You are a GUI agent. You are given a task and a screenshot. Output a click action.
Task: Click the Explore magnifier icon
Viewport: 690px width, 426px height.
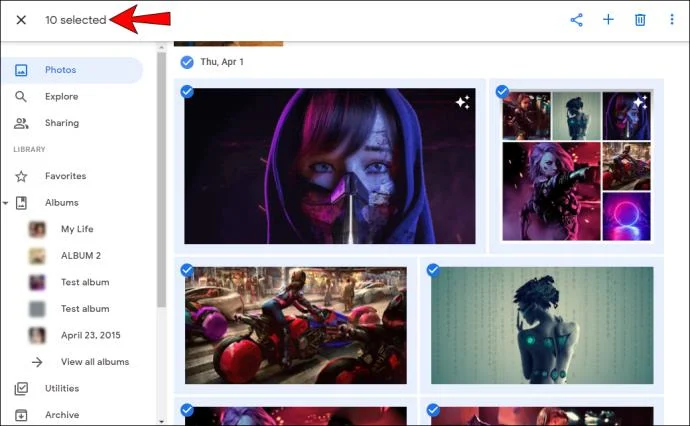[21, 96]
